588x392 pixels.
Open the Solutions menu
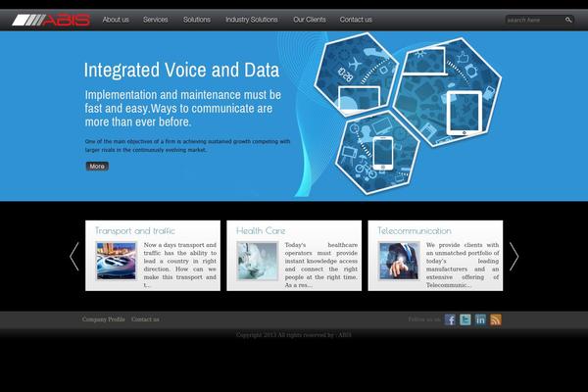click(197, 20)
